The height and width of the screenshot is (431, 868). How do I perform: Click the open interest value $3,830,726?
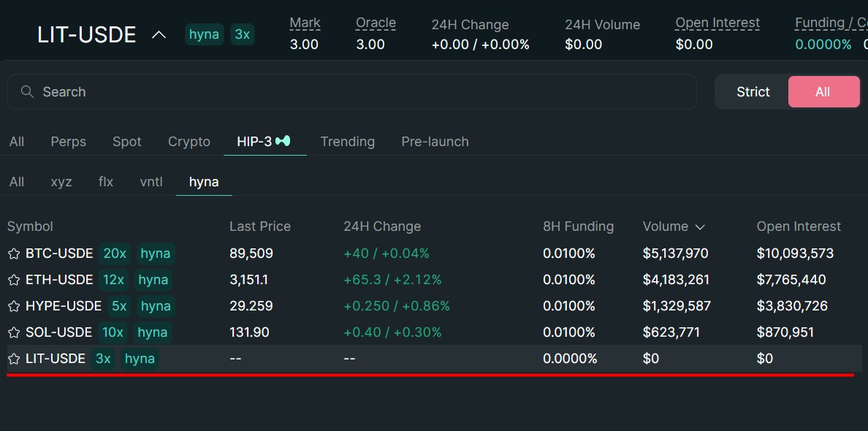(x=792, y=307)
